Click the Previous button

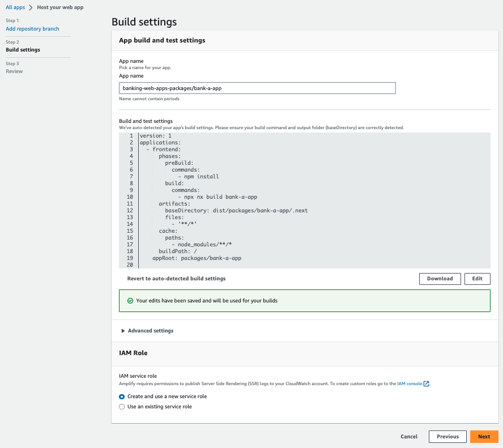coord(447,436)
